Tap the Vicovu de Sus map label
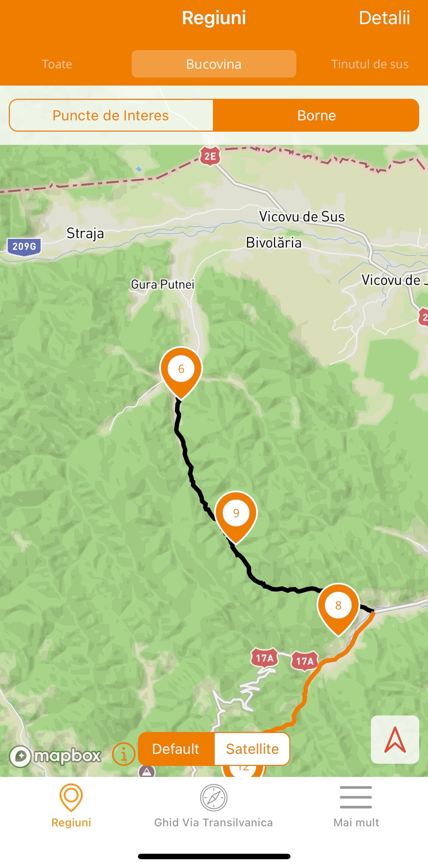Viewport: 428px width, 868px height. pyautogui.click(x=302, y=217)
